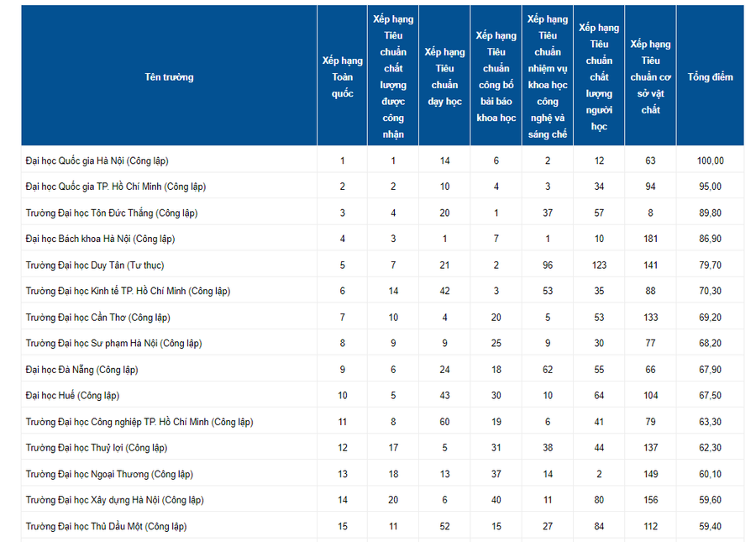Image resolution: width=756 pixels, height=542 pixels.
Task: Click "Trường Đại học Thủ Dầu Một" name
Action: (106, 527)
